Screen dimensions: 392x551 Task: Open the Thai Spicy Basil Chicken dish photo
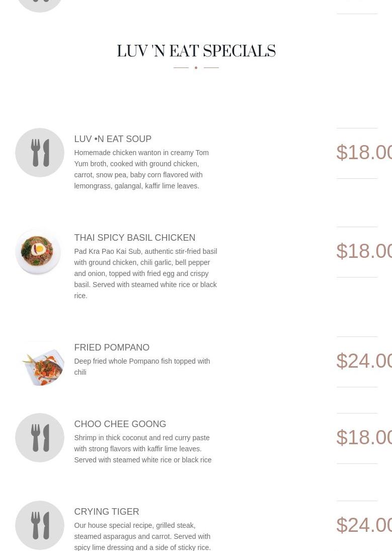coord(38,252)
